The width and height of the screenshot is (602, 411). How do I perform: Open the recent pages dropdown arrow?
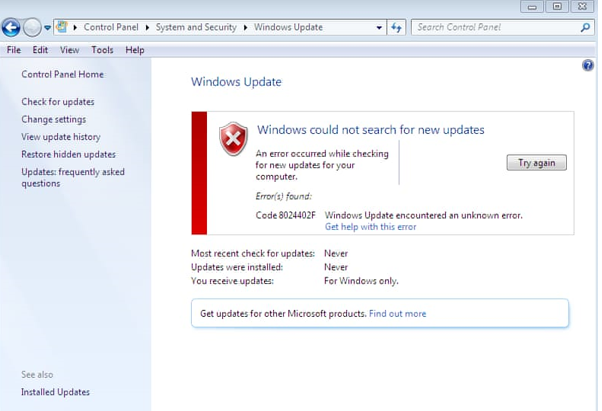tap(47, 28)
